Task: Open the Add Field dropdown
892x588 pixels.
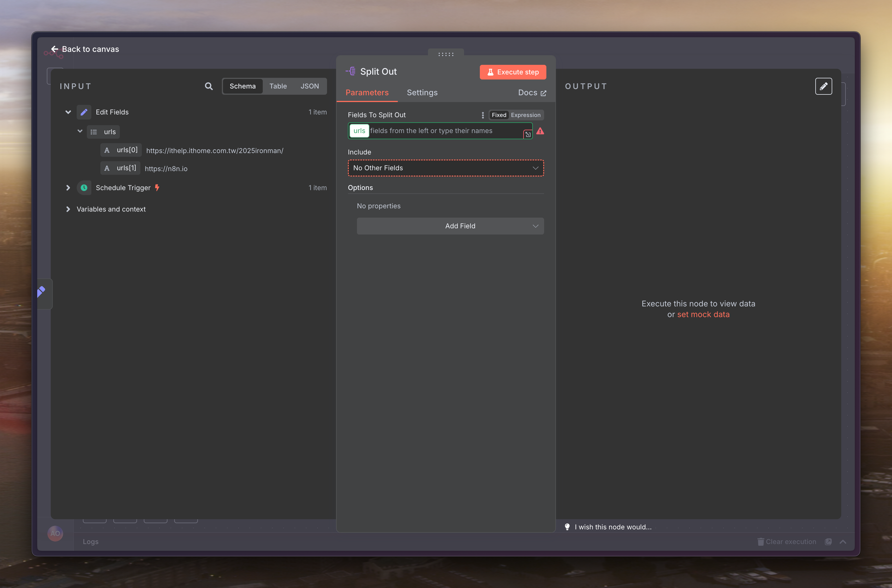Action: click(x=450, y=226)
